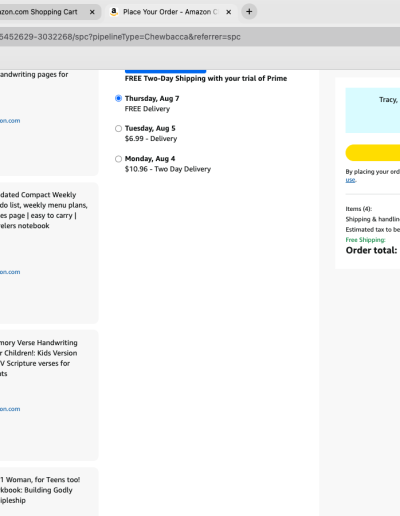Switch to the Place Your Order tab

170,12
